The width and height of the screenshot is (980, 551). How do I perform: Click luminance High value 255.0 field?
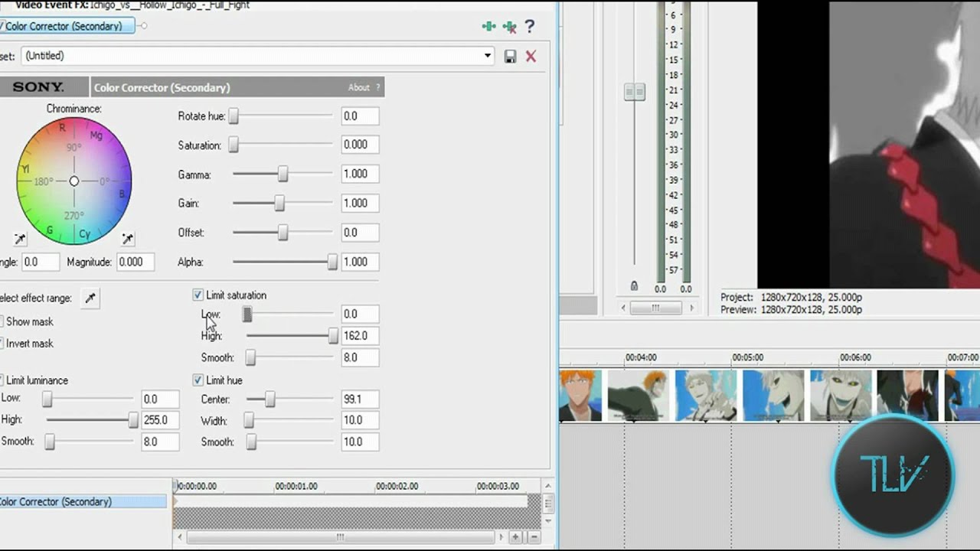[x=160, y=420]
